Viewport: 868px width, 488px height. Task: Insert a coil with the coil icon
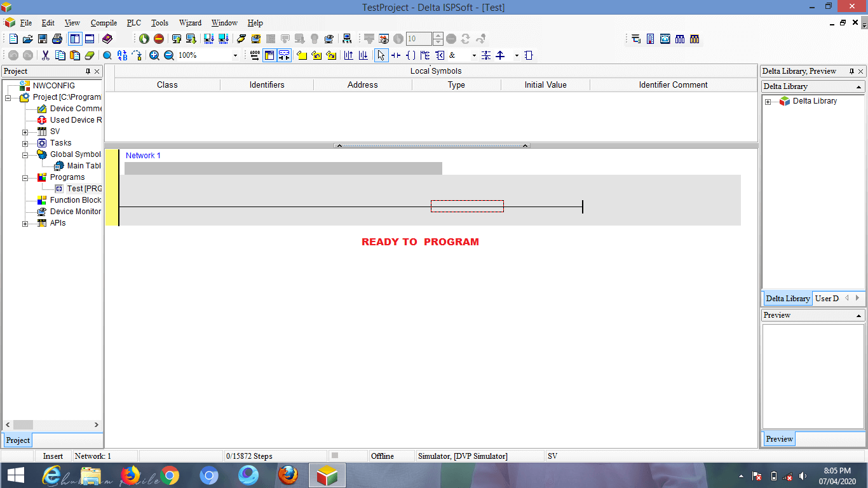410,55
